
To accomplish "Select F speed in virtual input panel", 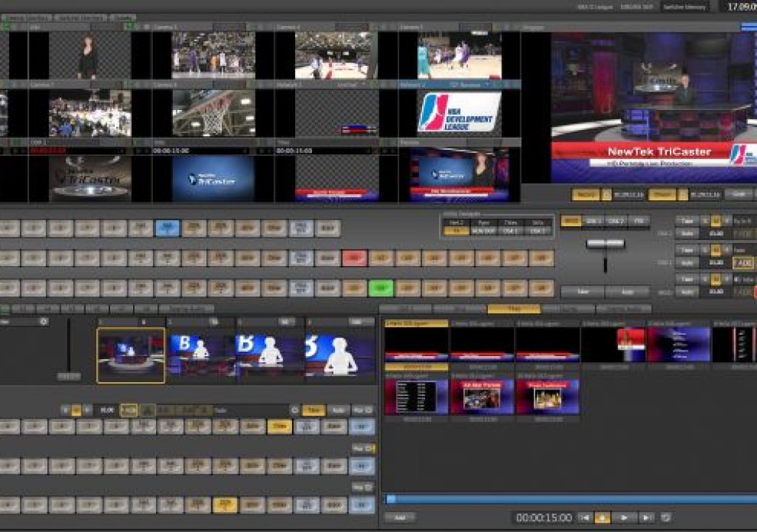I will pyautogui.click(x=87, y=410).
